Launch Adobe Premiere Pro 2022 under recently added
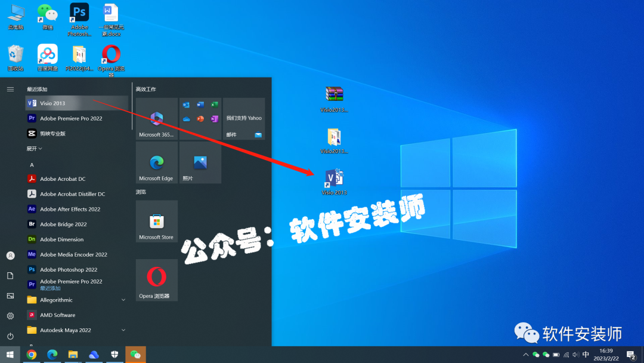 click(x=77, y=118)
